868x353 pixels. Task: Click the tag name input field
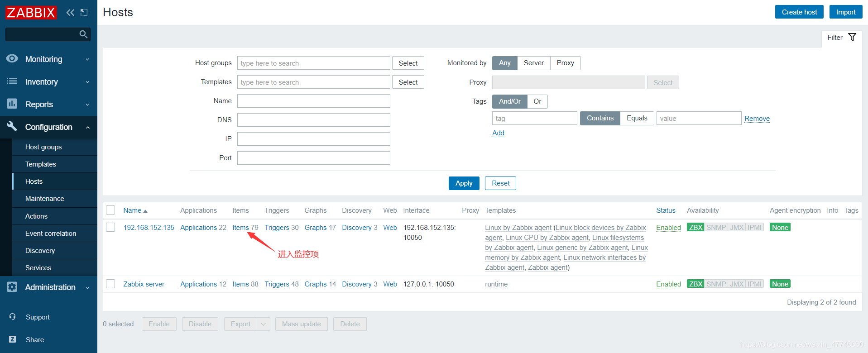[534, 119]
